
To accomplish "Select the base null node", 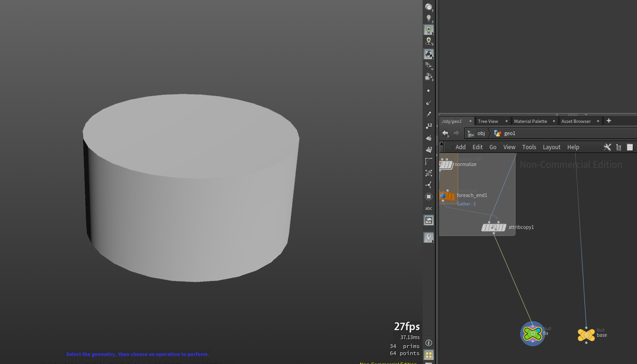I will pyautogui.click(x=586, y=335).
